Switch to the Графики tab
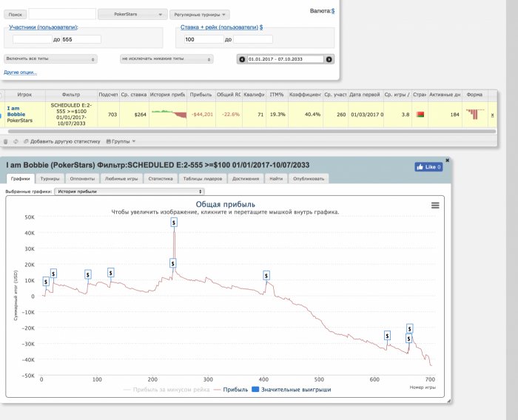Image resolution: width=518 pixels, height=420 pixels. pyautogui.click(x=21, y=179)
